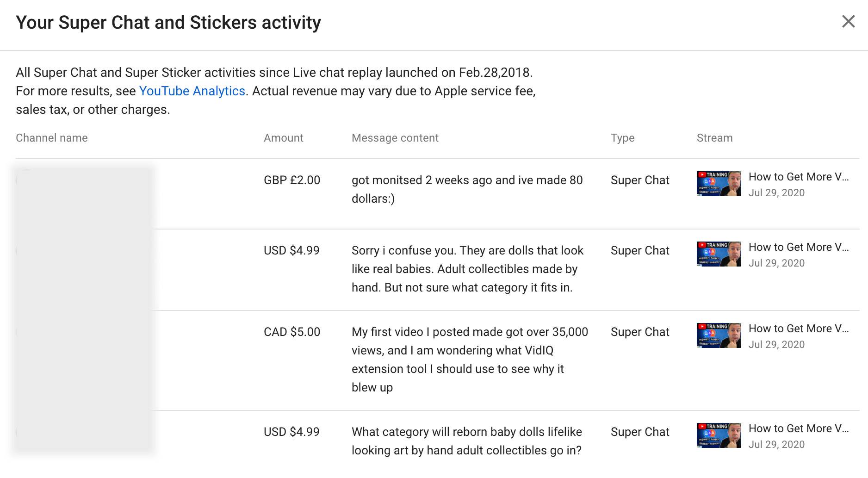Click stream title in the GBP £2.00 row
Screen dimensions: 868x478
click(x=798, y=177)
